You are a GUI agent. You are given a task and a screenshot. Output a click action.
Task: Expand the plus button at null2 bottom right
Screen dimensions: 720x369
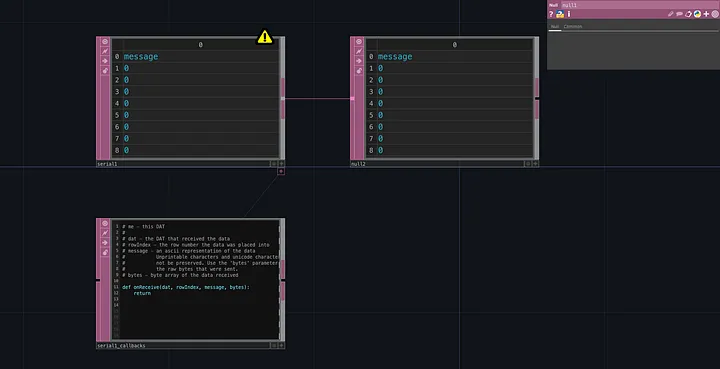click(x=535, y=163)
